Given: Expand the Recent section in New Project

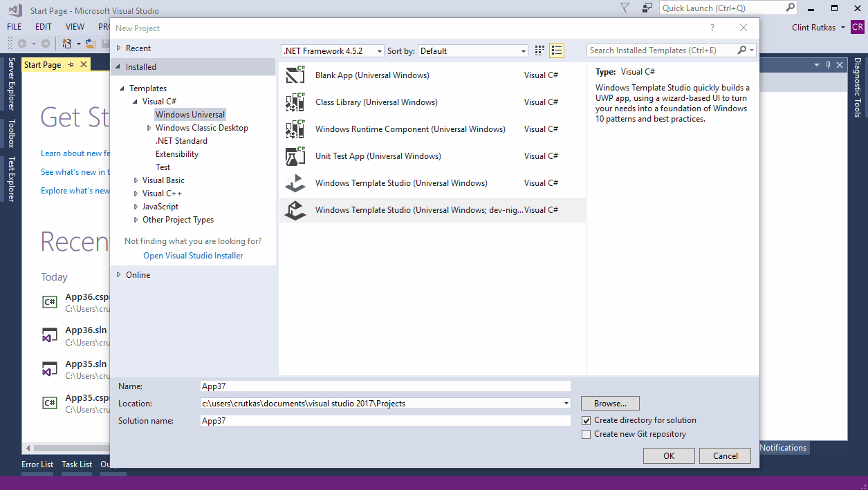Looking at the screenshot, I should point(119,48).
